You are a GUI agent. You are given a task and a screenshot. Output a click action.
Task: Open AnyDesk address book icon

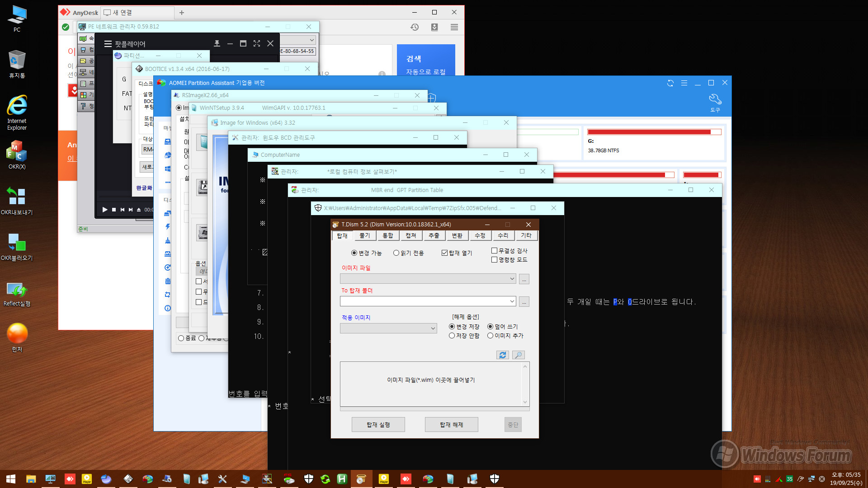pyautogui.click(x=434, y=27)
